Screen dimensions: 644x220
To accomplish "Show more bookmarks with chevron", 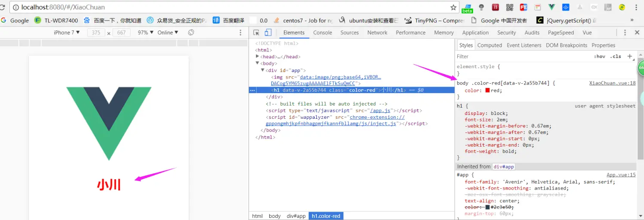I will (x=632, y=20).
